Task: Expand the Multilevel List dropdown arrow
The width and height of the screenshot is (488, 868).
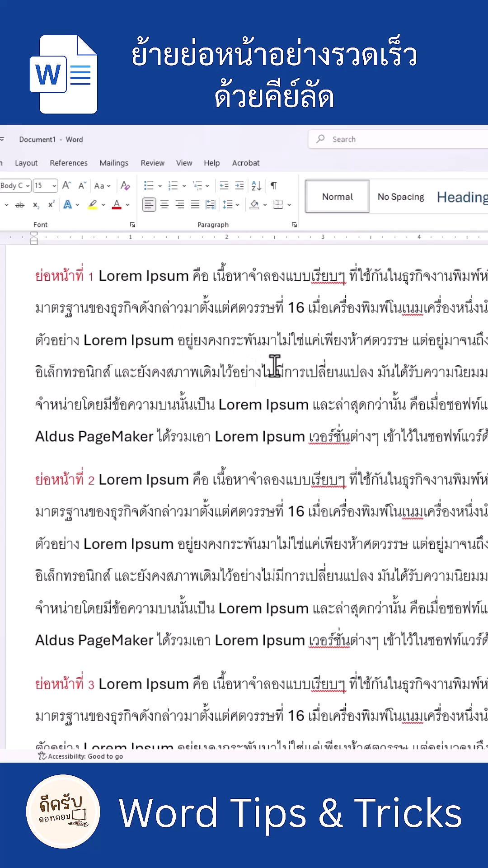Action: pyautogui.click(x=207, y=186)
